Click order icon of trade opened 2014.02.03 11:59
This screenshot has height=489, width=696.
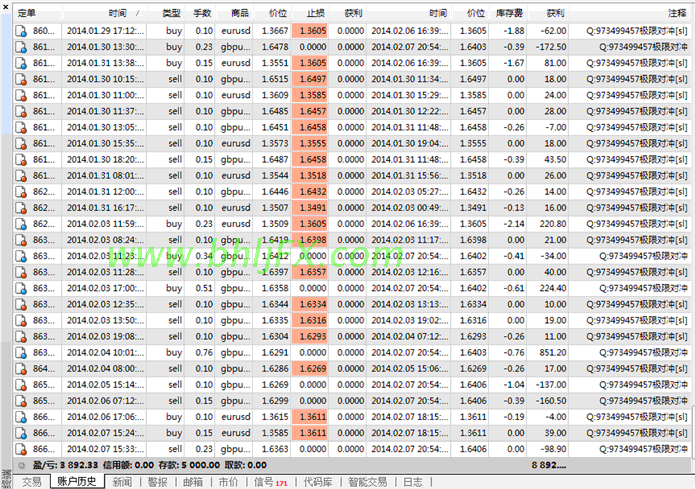[21, 224]
